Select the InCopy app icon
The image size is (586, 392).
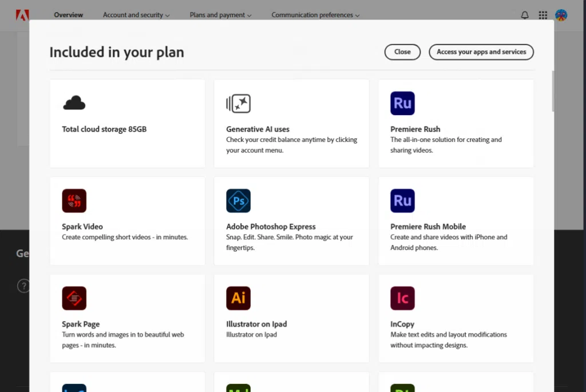402,298
